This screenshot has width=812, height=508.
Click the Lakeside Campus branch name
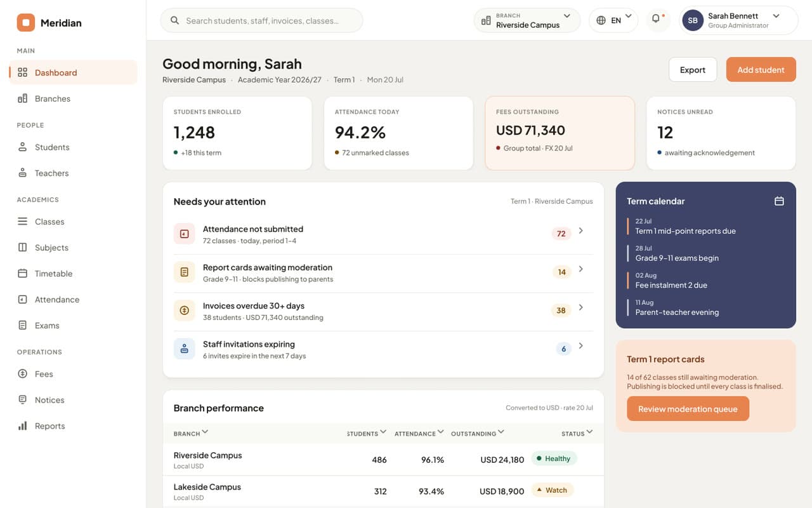(x=207, y=487)
